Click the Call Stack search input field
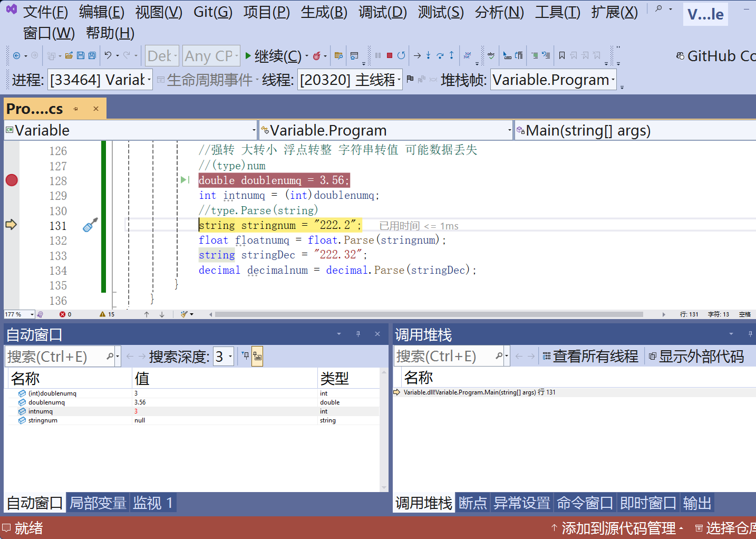 pos(445,357)
